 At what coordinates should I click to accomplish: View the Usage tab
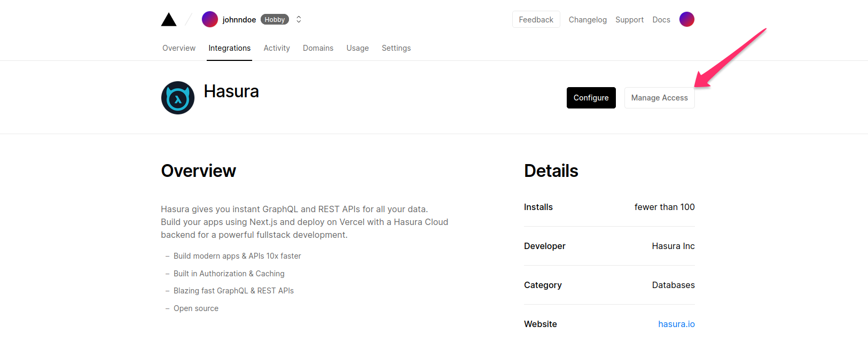pos(357,48)
